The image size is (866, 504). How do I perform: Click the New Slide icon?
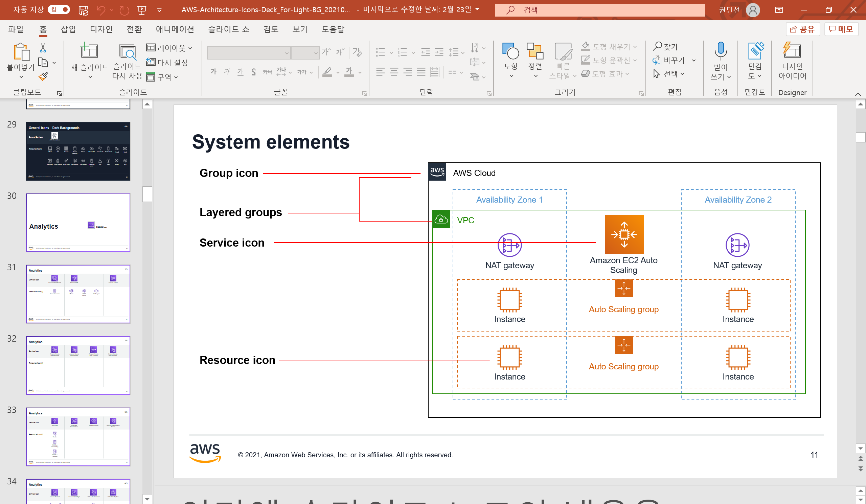pos(89,51)
